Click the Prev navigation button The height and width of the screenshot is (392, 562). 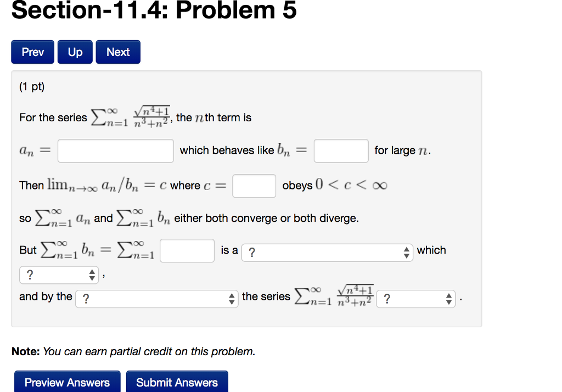click(x=32, y=52)
